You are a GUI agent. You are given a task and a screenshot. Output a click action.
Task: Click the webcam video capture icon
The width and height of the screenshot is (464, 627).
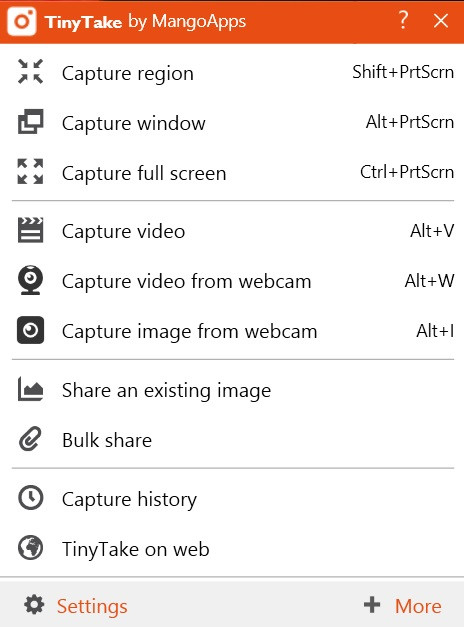point(30,280)
